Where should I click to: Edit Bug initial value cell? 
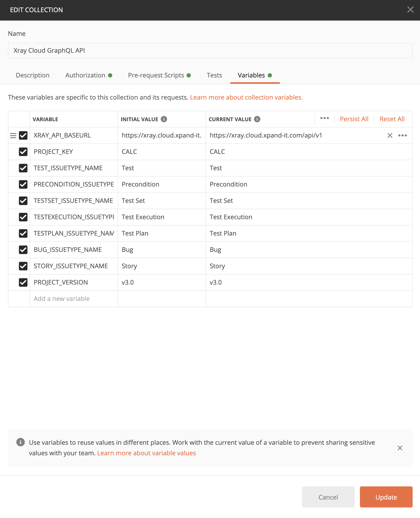coord(162,250)
